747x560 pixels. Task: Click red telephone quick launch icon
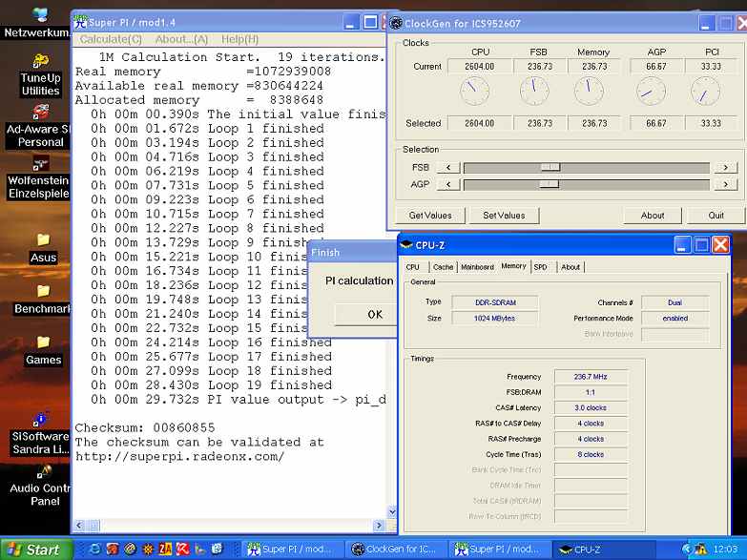[113, 550]
